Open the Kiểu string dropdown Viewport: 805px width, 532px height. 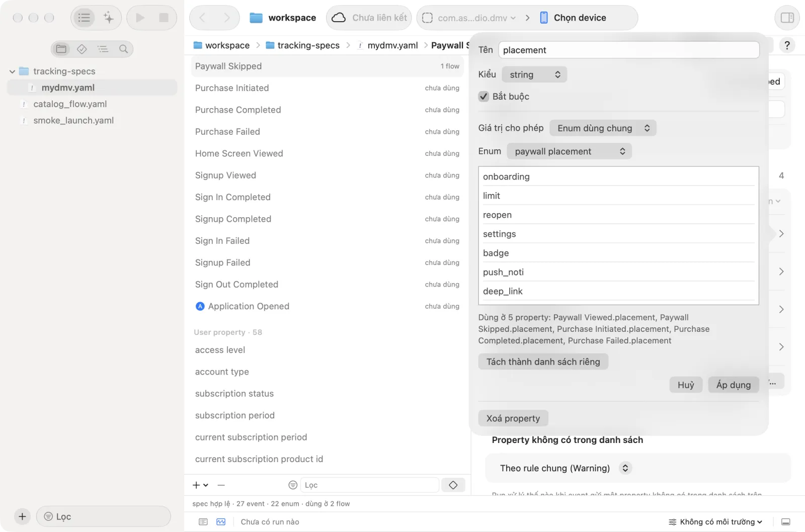pos(534,74)
